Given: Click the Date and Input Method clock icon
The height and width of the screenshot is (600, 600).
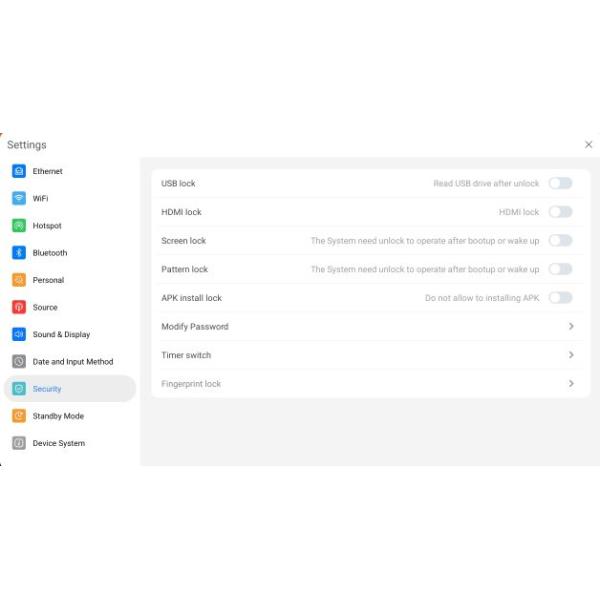Looking at the screenshot, I should [x=19, y=362].
